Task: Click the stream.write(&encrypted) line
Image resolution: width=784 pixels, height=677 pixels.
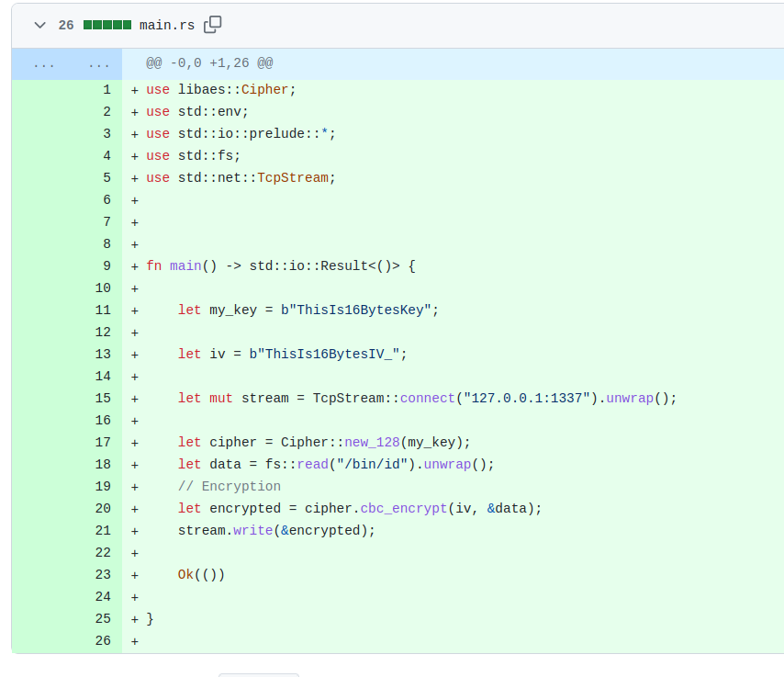Action: [x=276, y=530]
